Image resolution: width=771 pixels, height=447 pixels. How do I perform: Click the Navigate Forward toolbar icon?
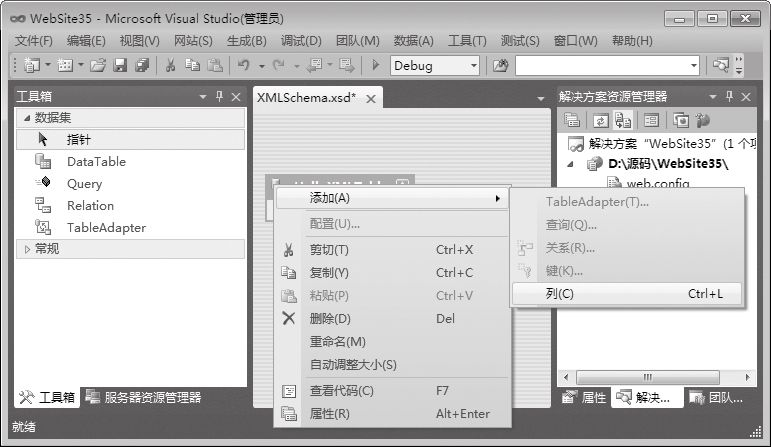(347, 65)
